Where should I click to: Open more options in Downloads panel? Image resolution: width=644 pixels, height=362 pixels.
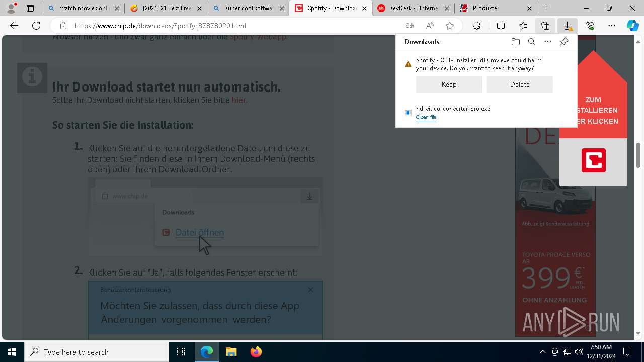coord(548,42)
